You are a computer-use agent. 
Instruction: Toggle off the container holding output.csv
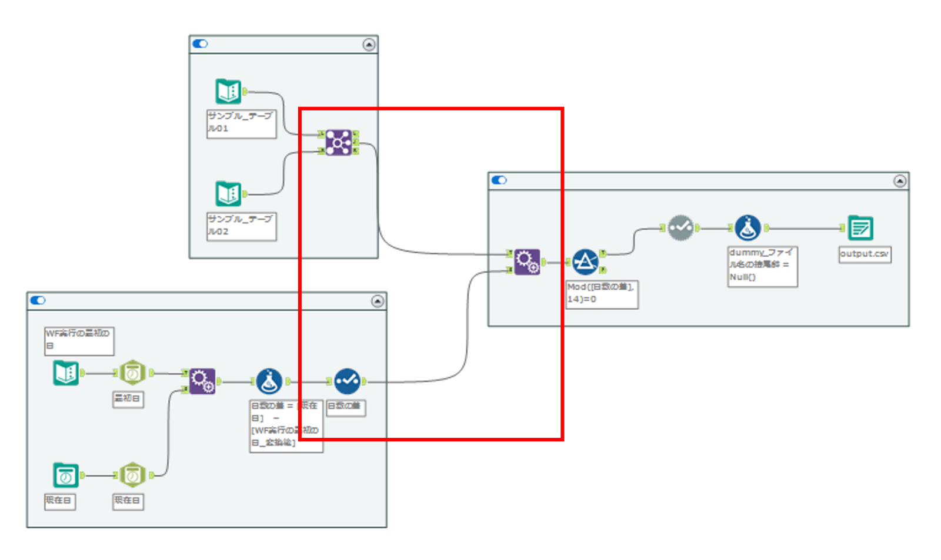click(499, 180)
